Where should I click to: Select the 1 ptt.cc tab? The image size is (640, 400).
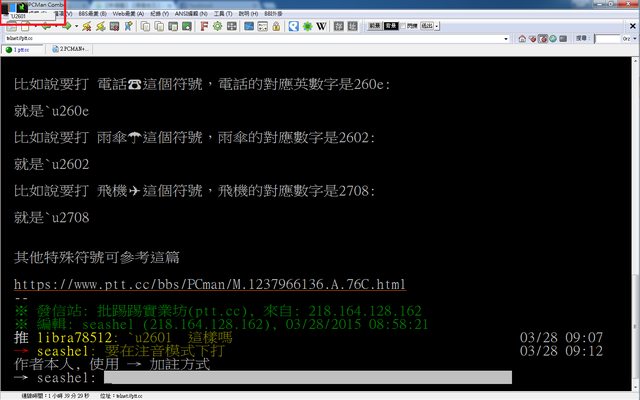24,48
